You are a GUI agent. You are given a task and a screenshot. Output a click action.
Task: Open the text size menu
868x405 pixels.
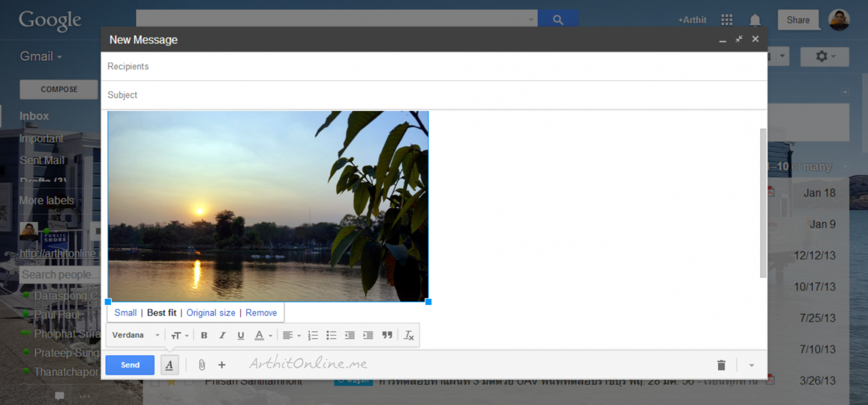pyautogui.click(x=180, y=335)
